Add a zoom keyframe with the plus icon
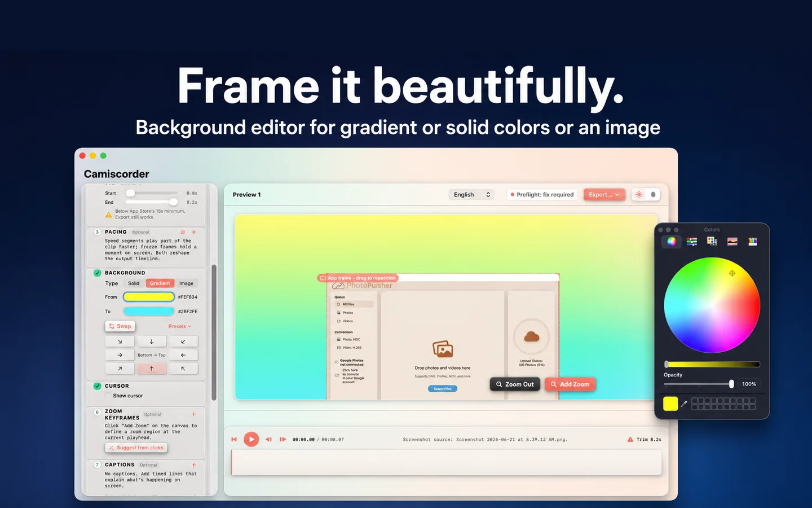Image resolution: width=812 pixels, height=508 pixels. 194,414
